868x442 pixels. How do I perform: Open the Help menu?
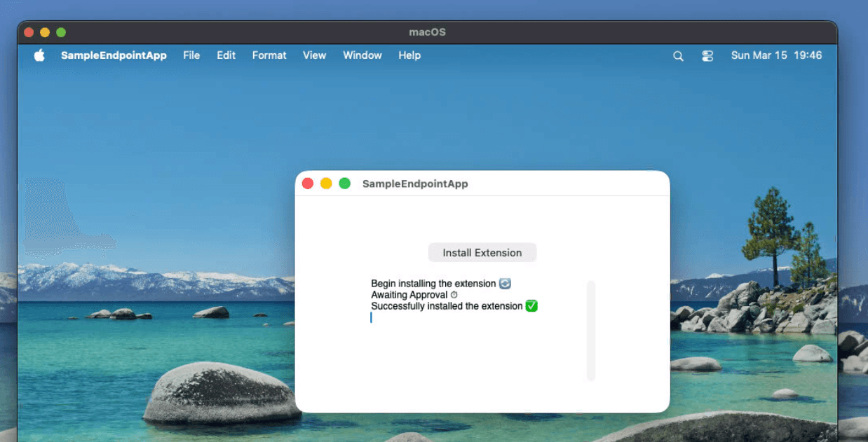click(409, 55)
